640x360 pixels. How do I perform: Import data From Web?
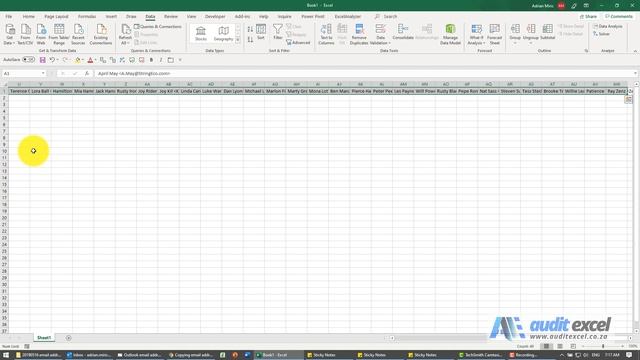click(41, 34)
